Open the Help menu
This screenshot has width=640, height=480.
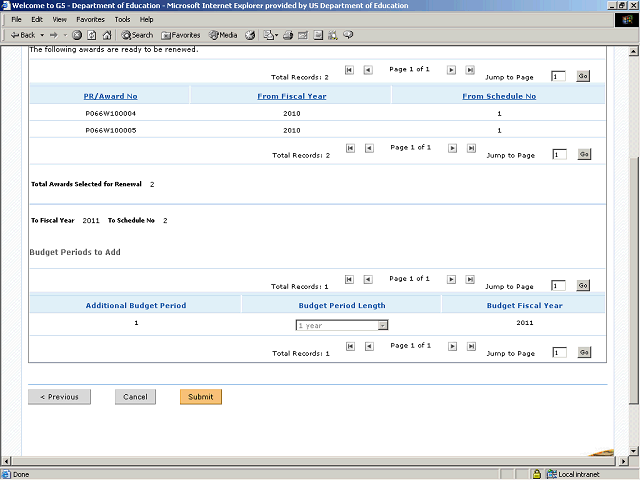point(146,19)
